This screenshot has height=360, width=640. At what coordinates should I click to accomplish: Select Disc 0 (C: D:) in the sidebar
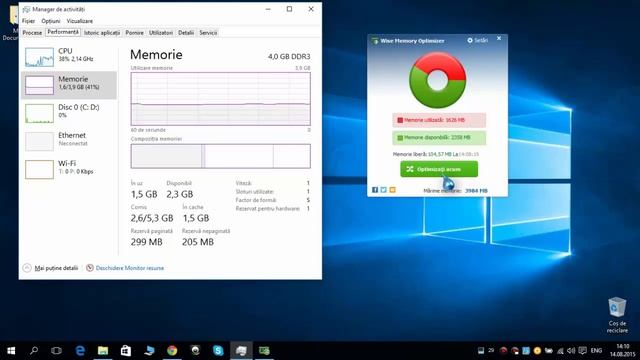pos(69,113)
